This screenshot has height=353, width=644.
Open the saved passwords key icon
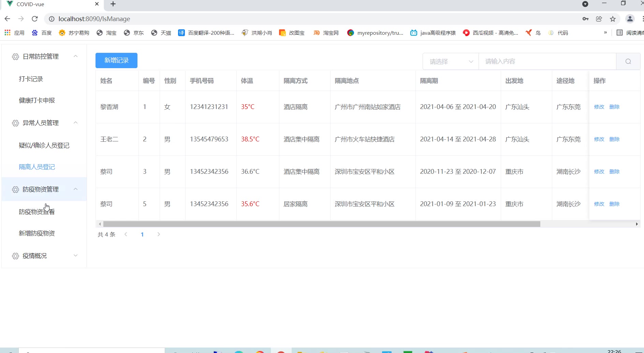click(x=585, y=19)
